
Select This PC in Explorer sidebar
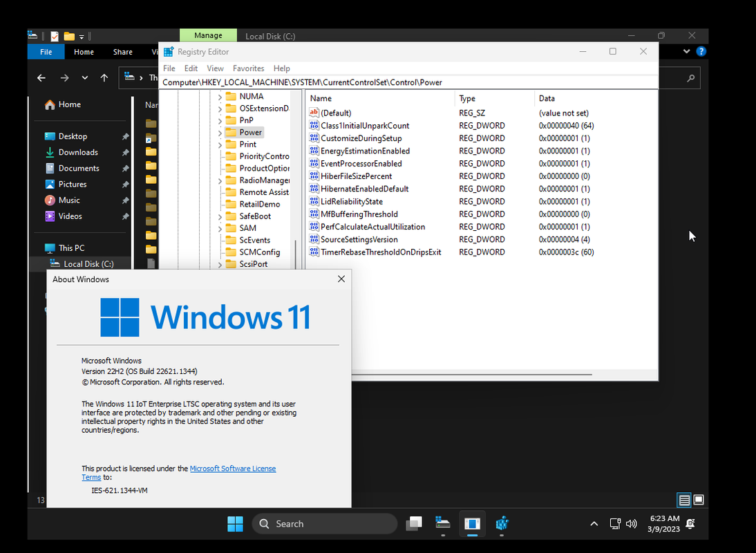coord(64,248)
